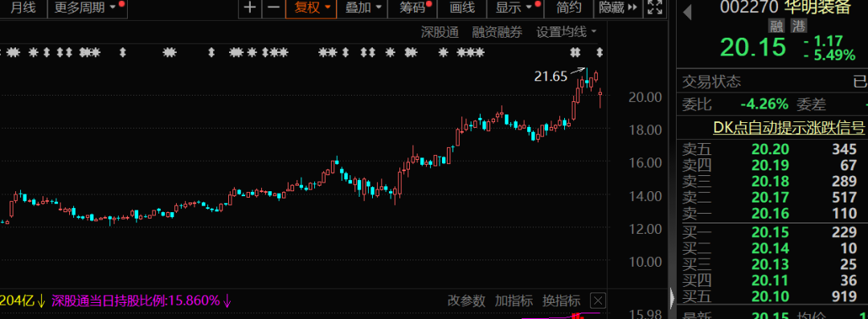The height and width of the screenshot is (319, 868).
Task: Click the 港 Hong Kong connect badge
Action: [x=798, y=26]
